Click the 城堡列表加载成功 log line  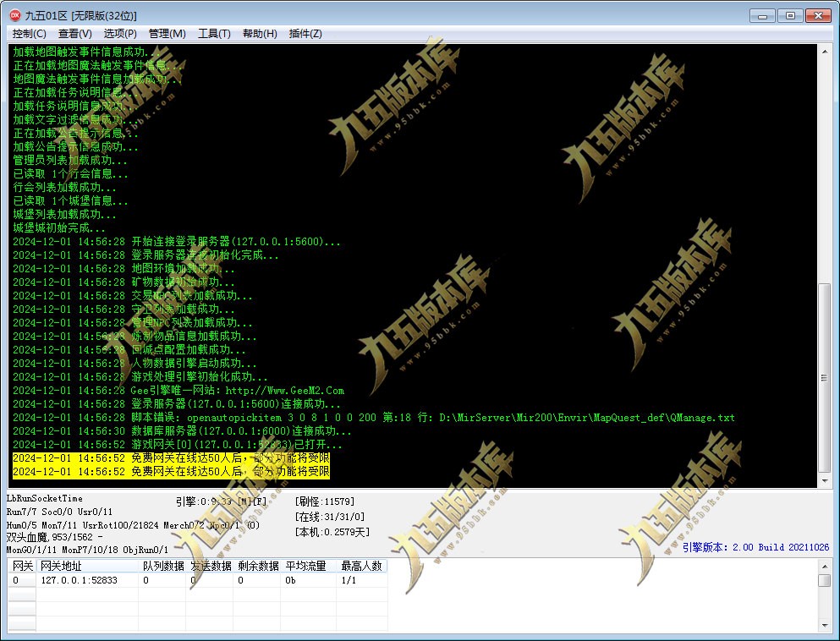pyautogui.click(x=64, y=214)
